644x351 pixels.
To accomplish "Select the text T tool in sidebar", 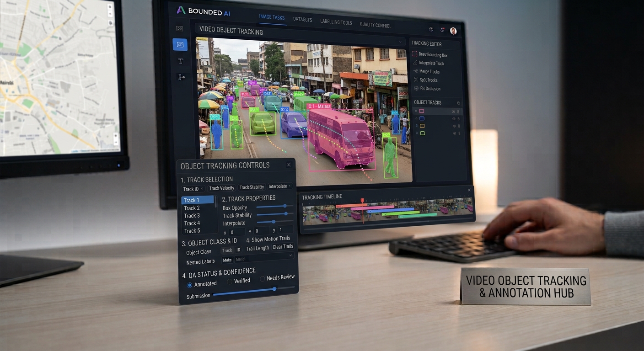I will click(x=181, y=61).
